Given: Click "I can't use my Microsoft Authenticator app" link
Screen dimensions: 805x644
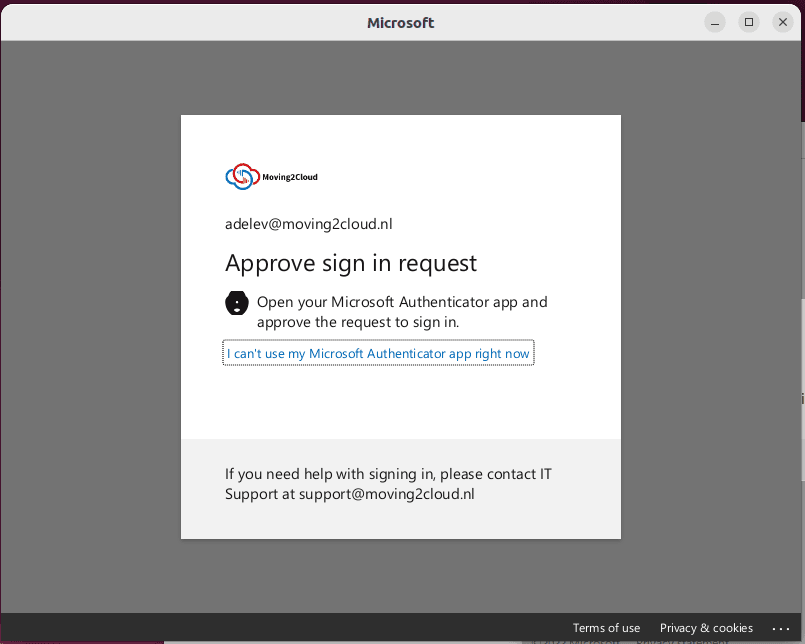Looking at the screenshot, I should point(378,353).
